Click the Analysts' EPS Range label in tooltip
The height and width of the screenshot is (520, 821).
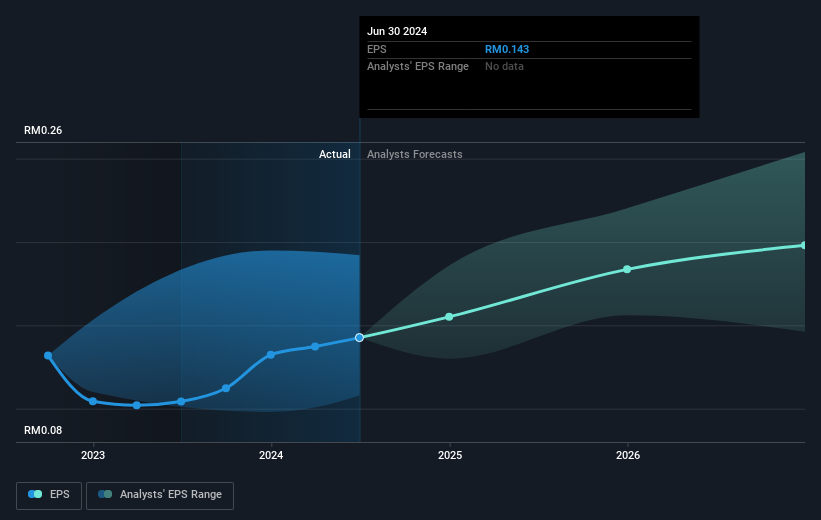(418, 67)
